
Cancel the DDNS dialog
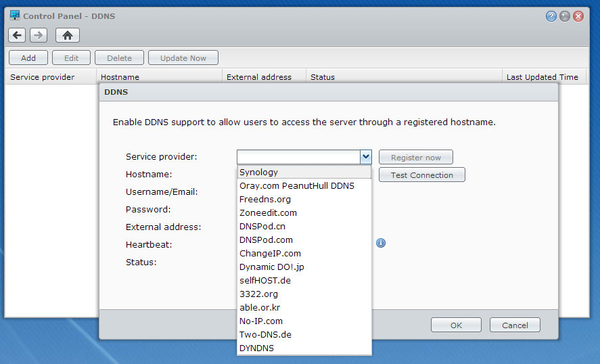(x=515, y=325)
